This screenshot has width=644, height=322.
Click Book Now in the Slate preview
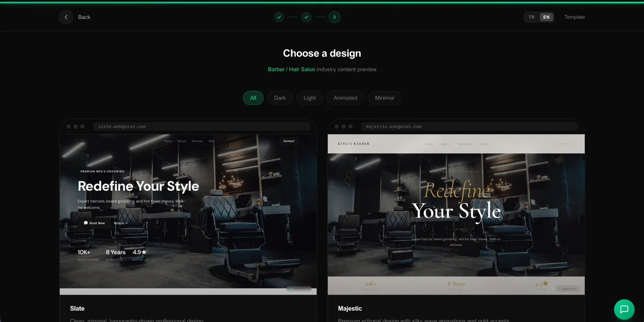click(x=93, y=223)
